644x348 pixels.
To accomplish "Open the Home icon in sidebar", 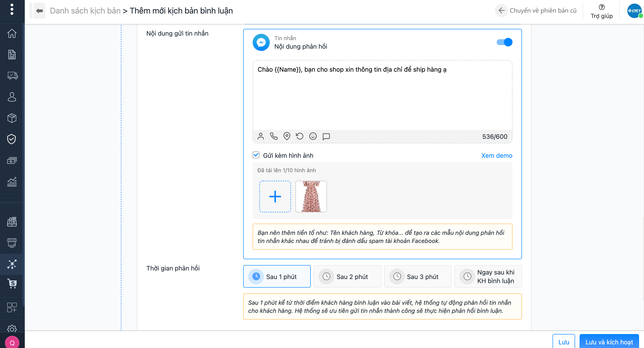I will point(12,34).
